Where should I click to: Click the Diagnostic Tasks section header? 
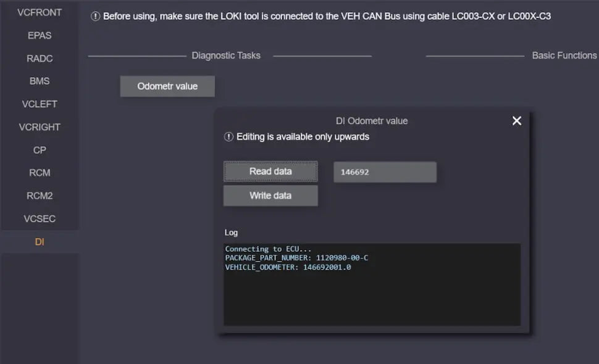pyautogui.click(x=225, y=55)
